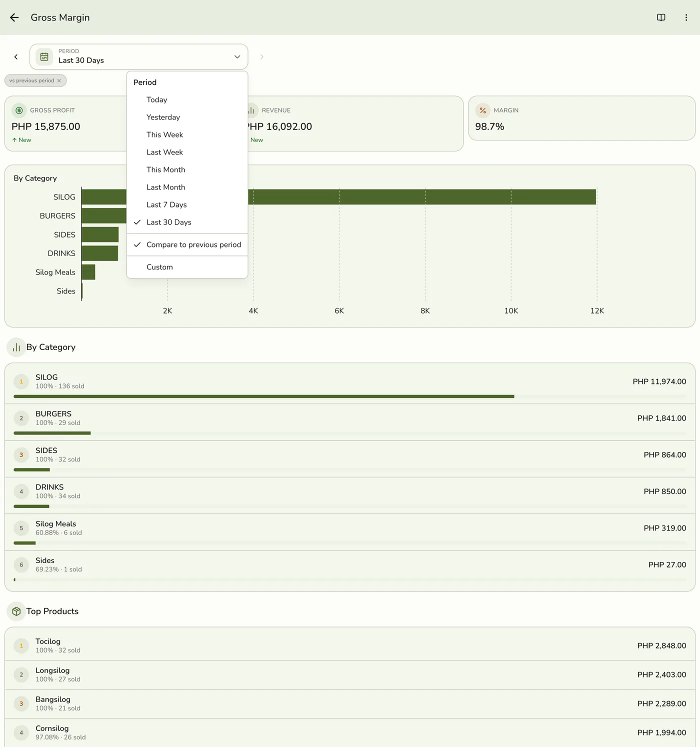Go to next period with right chevron
Image resolution: width=700 pixels, height=747 pixels.
pos(261,57)
